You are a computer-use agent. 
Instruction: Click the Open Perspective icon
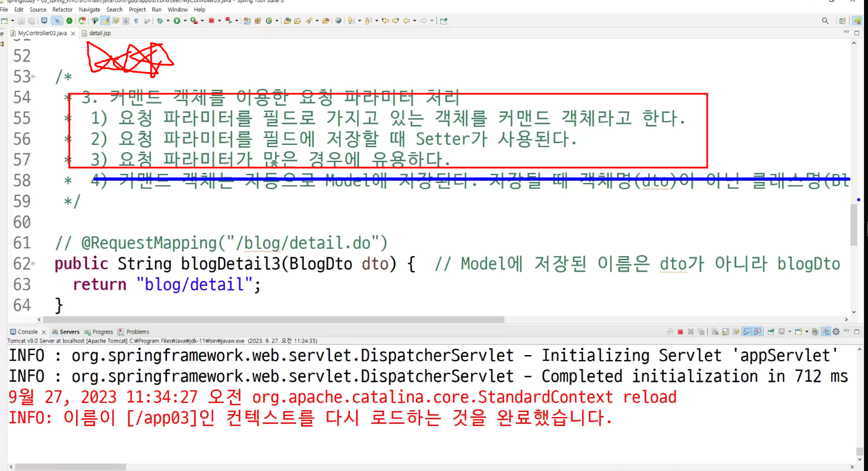click(x=842, y=20)
